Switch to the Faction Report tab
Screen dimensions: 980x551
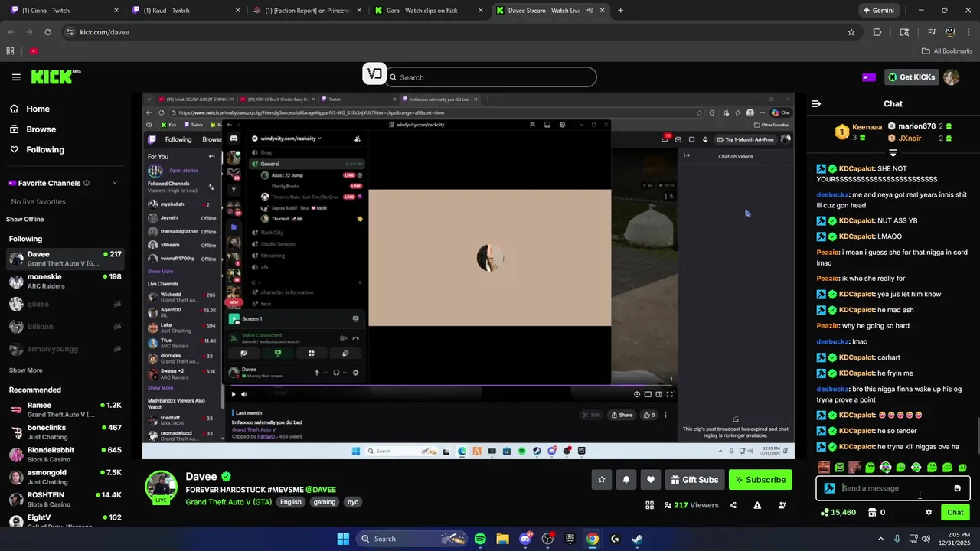[307, 11]
